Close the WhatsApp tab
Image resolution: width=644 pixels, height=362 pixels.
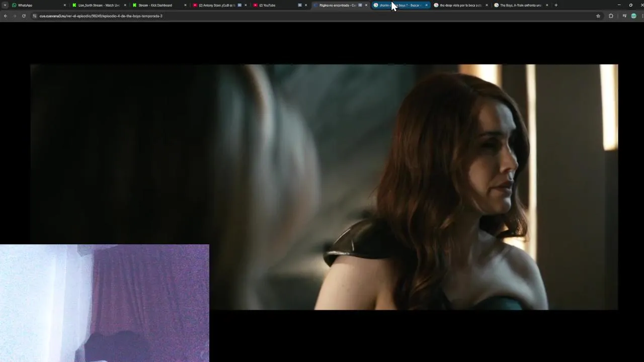[x=64, y=5]
